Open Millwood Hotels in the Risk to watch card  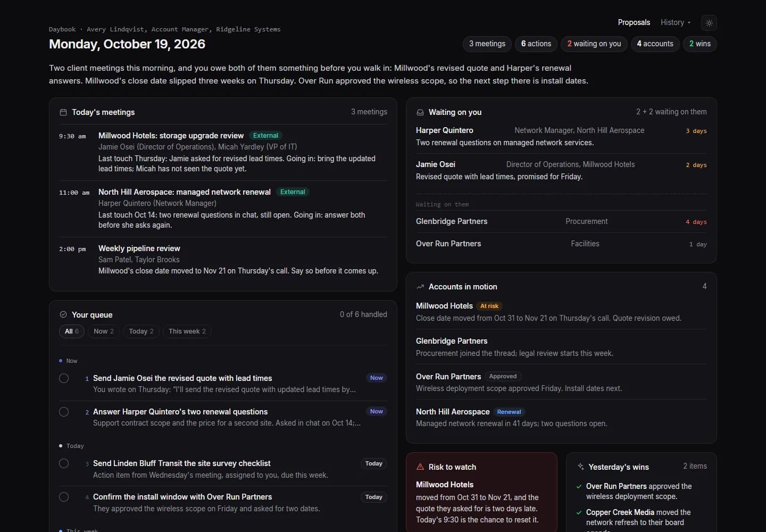coord(445,485)
